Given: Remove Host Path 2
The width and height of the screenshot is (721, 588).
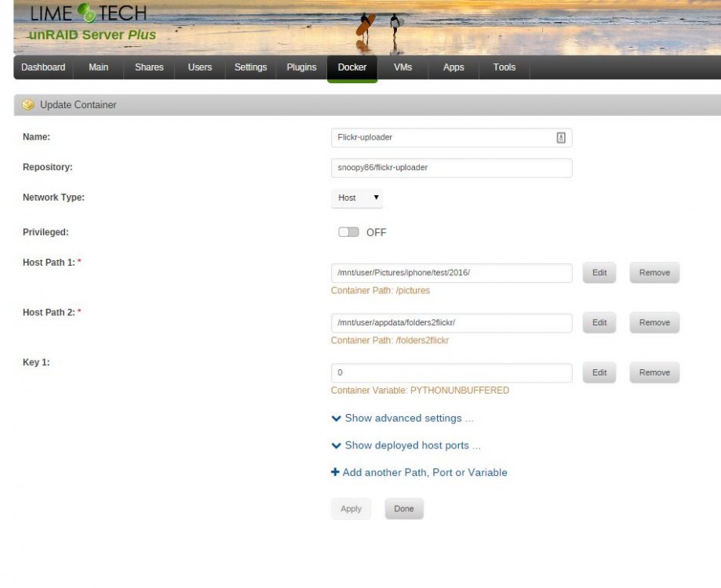Looking at the screenshot, I should coord(654,323).
